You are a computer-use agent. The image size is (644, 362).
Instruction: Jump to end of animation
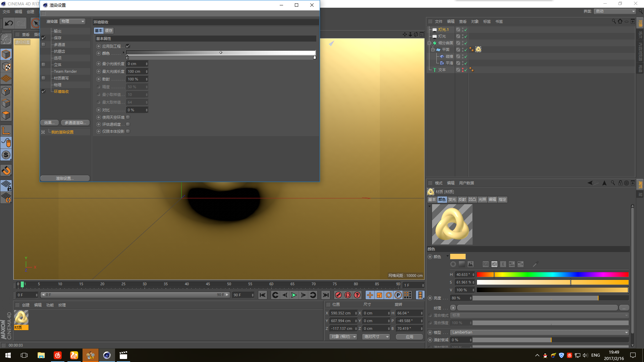coord(325,295)
